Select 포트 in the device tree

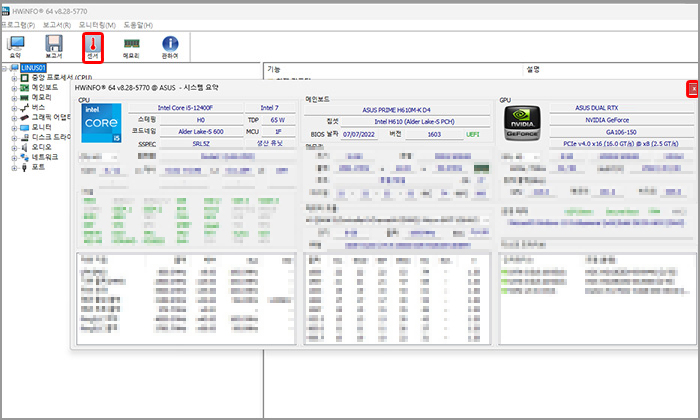38,167
